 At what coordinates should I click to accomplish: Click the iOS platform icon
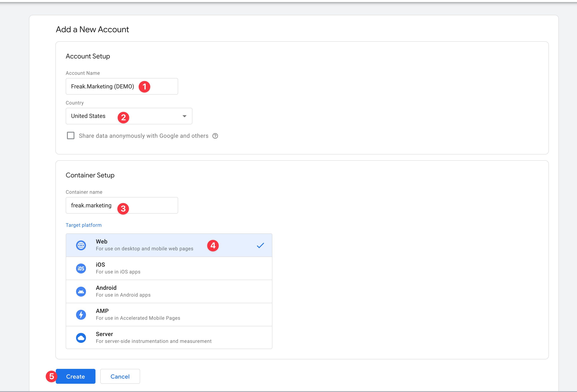tap(81, 268)
